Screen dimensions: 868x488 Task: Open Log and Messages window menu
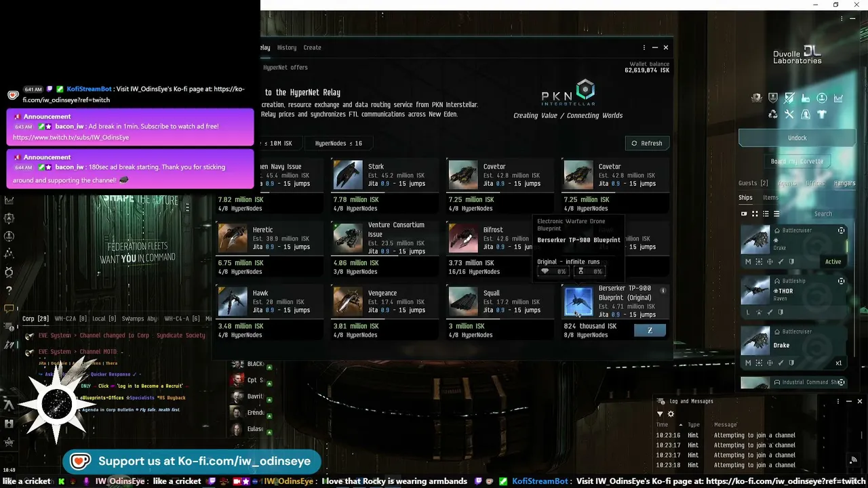[838, 401]
